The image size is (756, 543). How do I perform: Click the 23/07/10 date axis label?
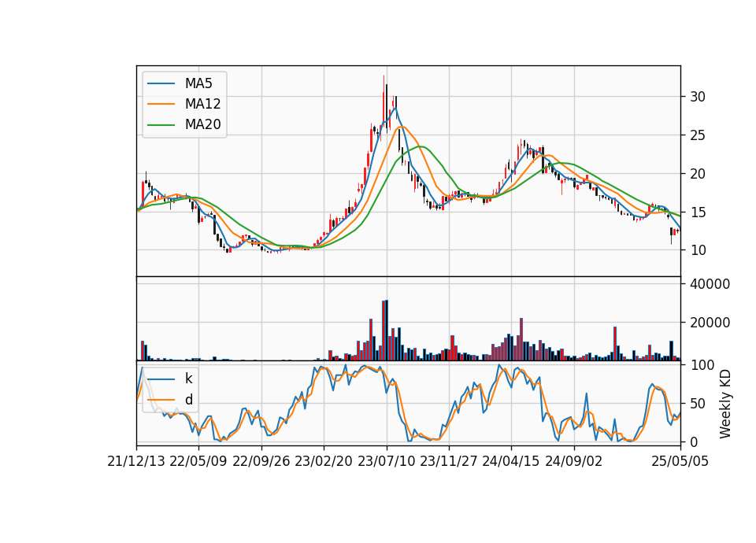(386, 461)
